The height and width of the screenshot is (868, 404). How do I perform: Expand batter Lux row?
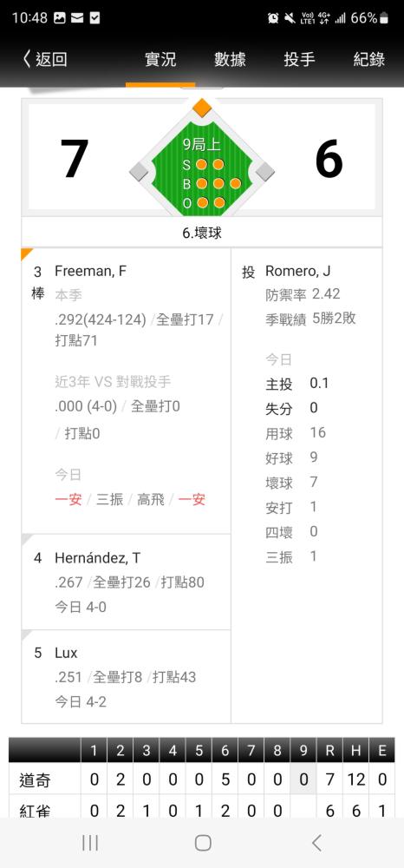coord(126,677)
